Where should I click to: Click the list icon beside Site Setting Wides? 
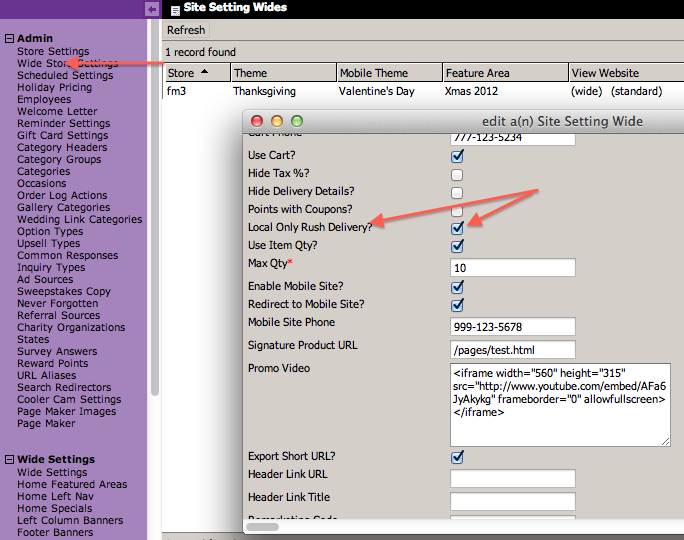(x=175, y=9)
